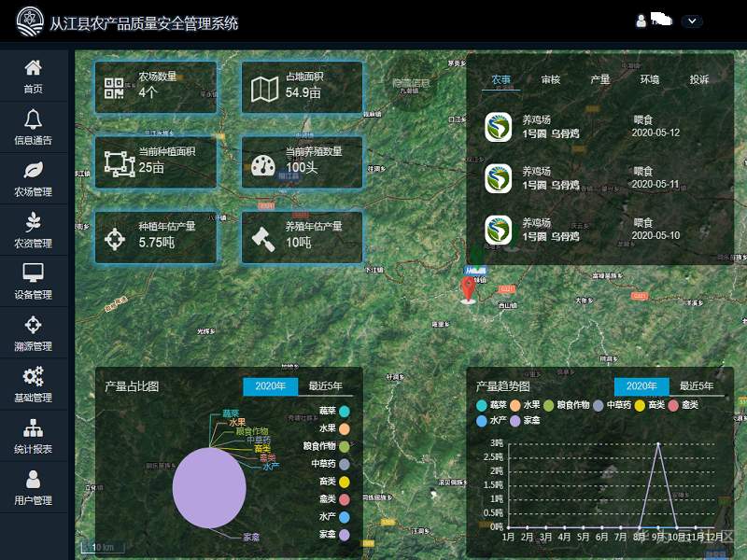Select 最近5年 in 产量占比图 panel
The height and width of the screenshot is (560, 747).
point(325,386)
